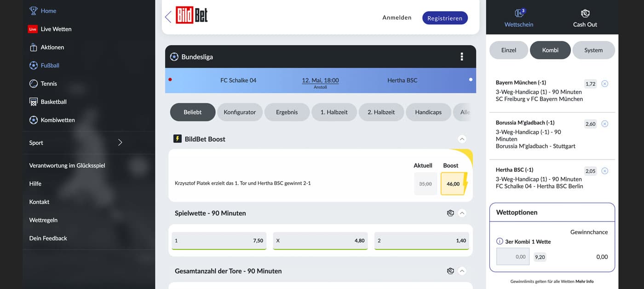644x289 pixels.
Task: Open the Mehr Info link
Action: point(585,281)
